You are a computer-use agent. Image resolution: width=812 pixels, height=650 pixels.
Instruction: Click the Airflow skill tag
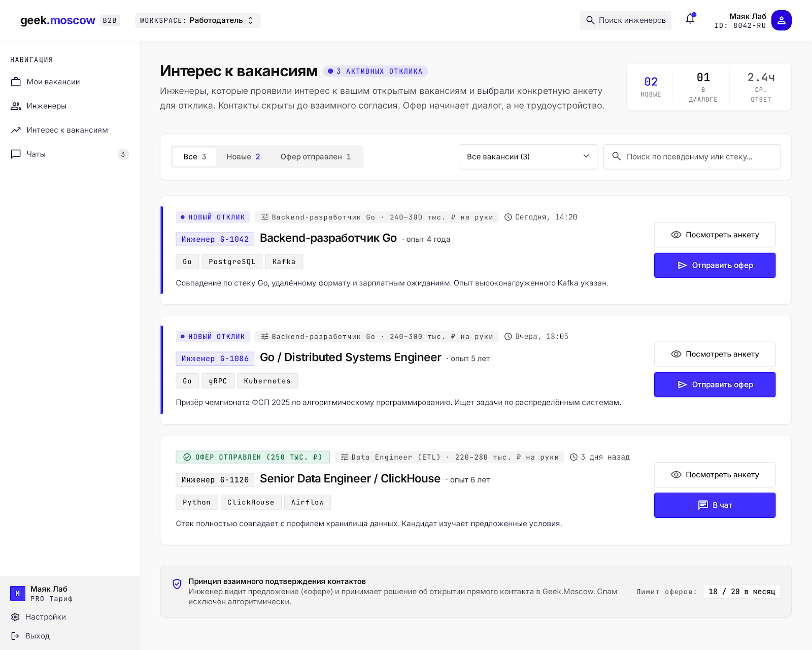[x=308, y=502]
